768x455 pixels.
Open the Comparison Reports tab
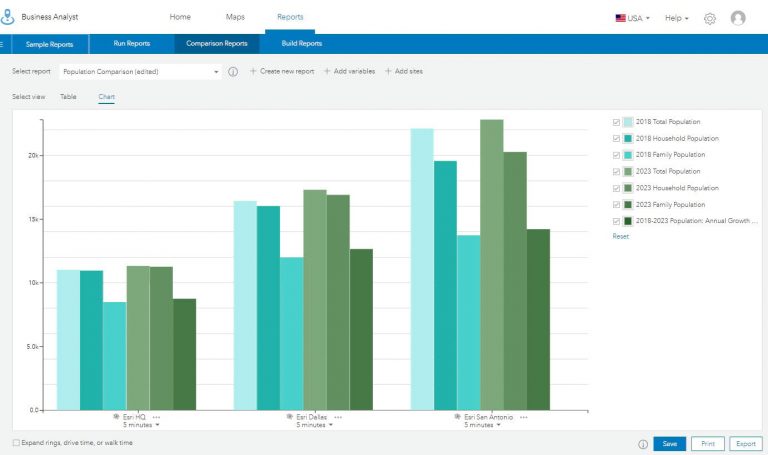click(216, 44)
